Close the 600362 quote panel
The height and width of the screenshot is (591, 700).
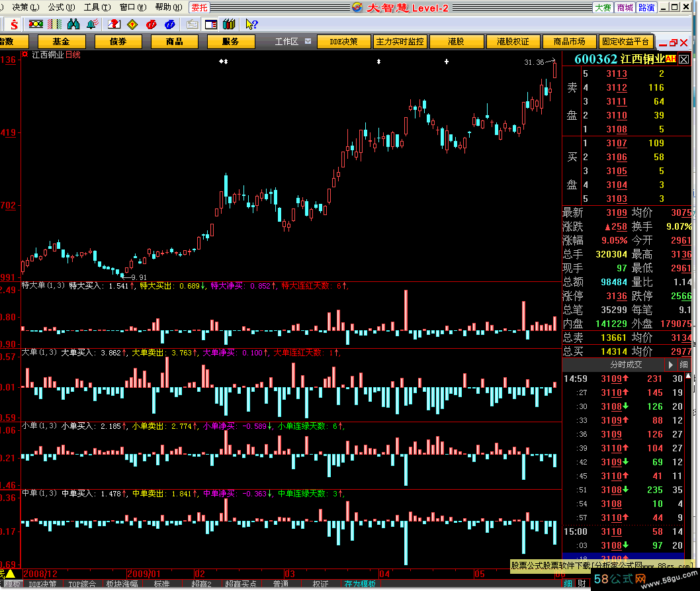683,60
